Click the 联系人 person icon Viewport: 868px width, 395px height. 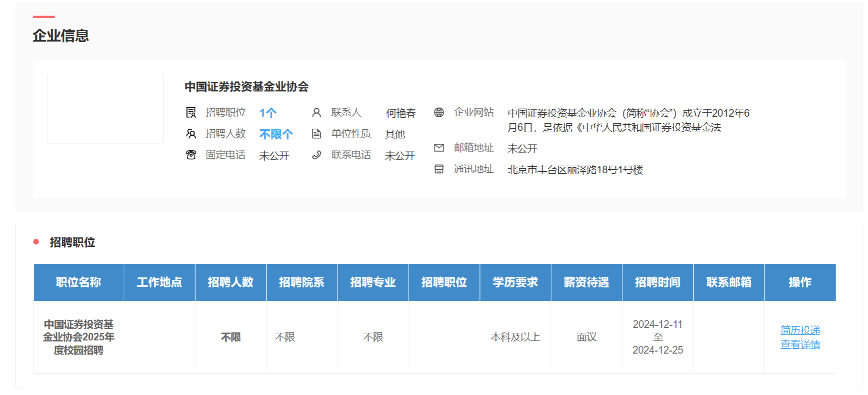[316, 112]
